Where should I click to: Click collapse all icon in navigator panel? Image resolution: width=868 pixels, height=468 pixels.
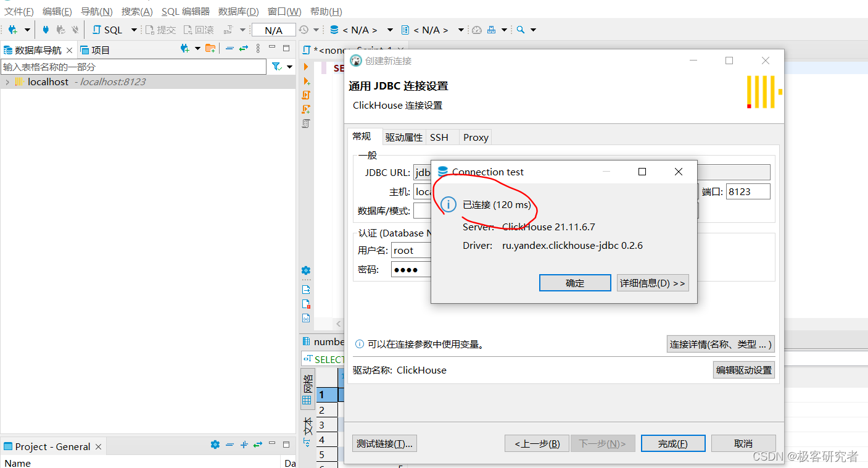[x=229, y=48]
